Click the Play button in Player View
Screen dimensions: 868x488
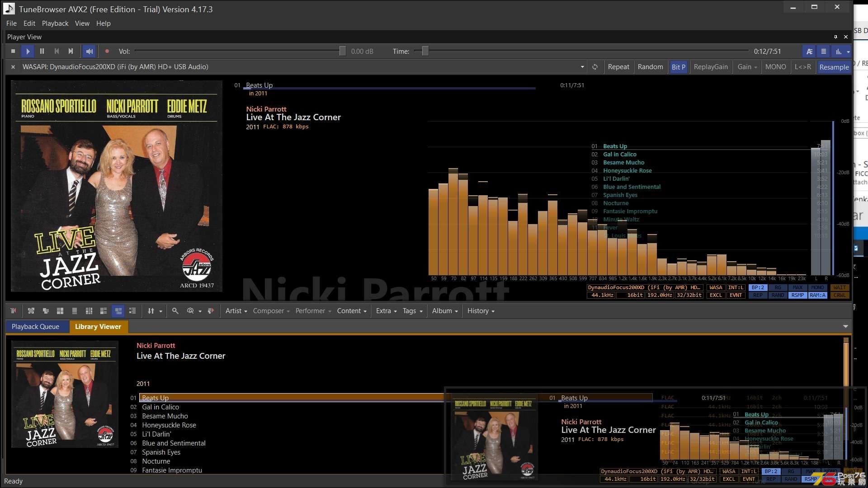click(28, 52)
